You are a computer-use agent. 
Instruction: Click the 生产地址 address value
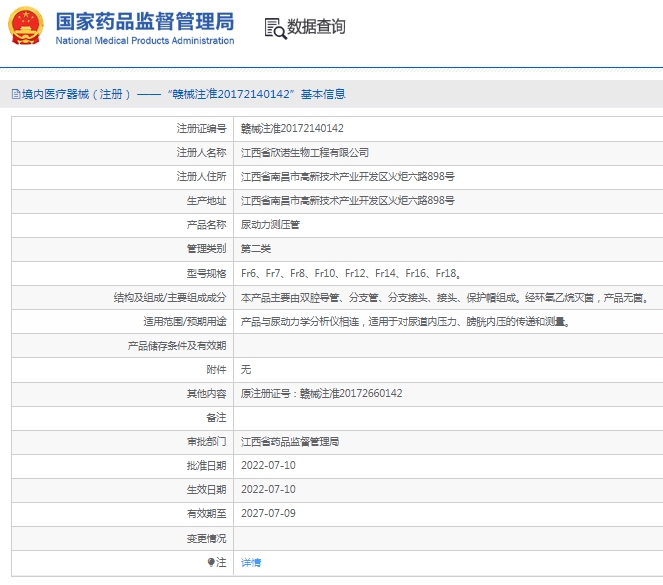coord(348,201)
